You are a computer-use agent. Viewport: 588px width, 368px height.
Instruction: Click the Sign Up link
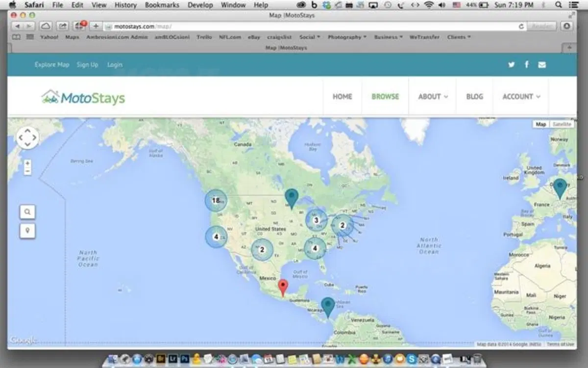click(x=87, y=65)
